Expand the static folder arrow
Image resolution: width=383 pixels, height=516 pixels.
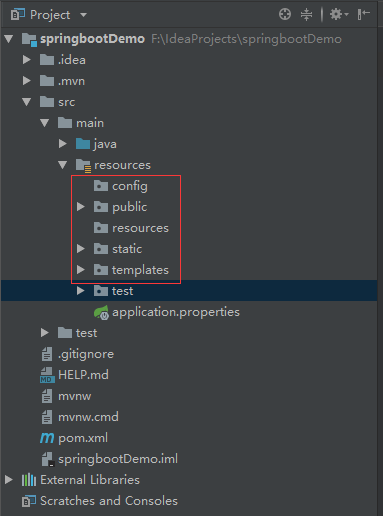(x=81, y=249)
